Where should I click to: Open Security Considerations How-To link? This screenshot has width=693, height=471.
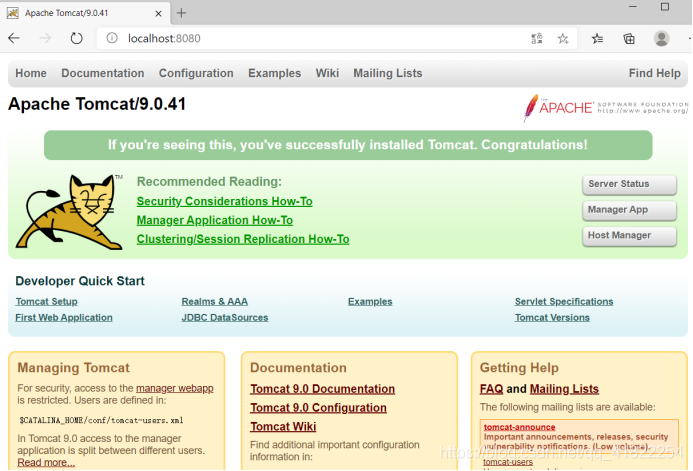pos(225,201)
